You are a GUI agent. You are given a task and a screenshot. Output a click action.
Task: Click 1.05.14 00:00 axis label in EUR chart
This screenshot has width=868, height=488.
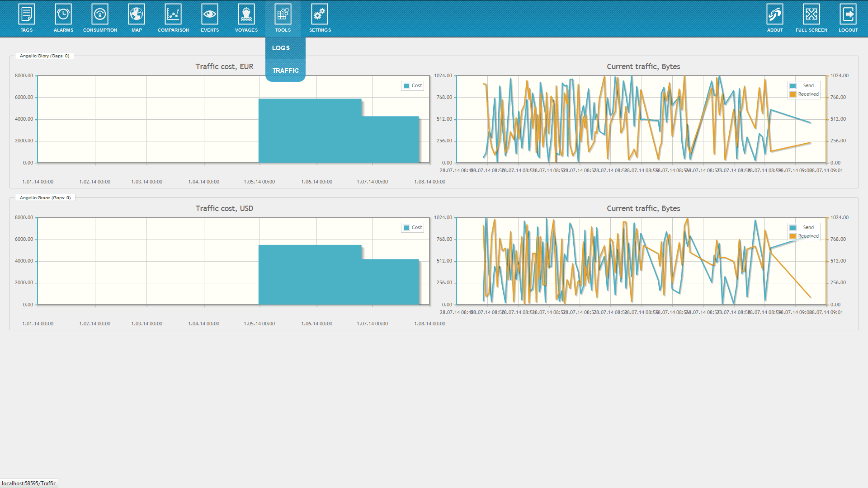(x=259, y=182)
